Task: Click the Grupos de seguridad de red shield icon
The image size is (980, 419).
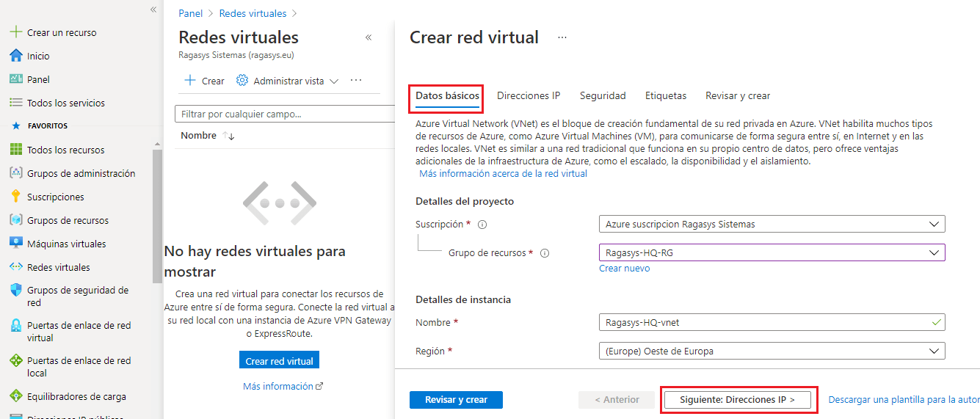Action: pyautogui.click(x=15, y=291)
